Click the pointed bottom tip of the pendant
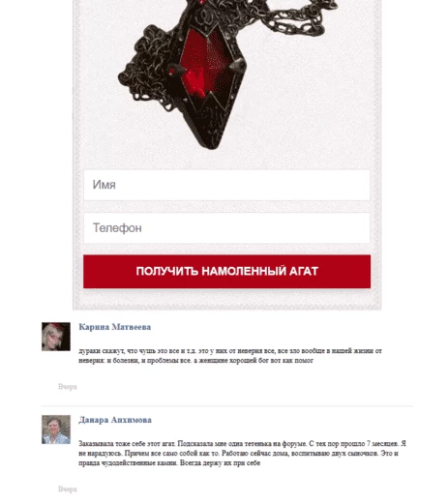448x503 pixels. [x=211, y=143]
